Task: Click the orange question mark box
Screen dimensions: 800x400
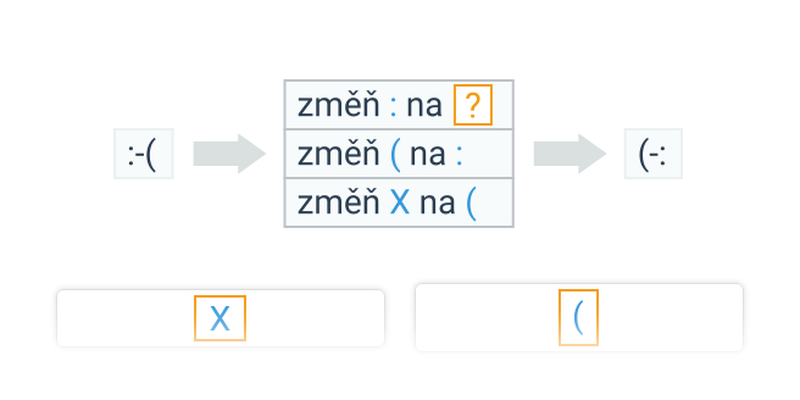Action: [x=473, y=105]
